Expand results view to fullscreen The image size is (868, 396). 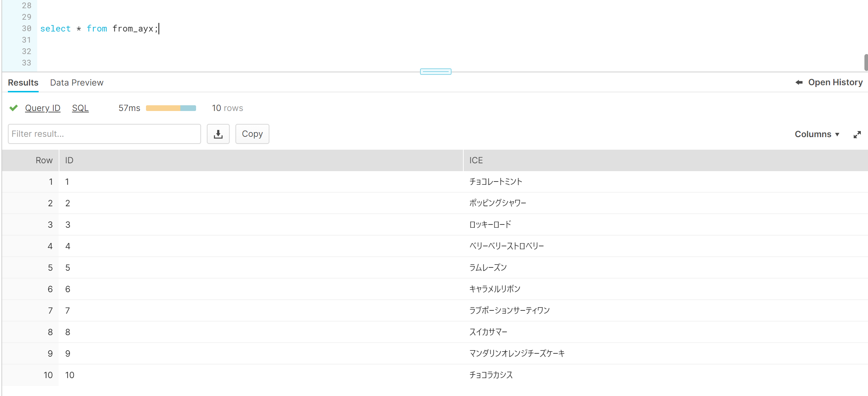click(x=857, y=134)
